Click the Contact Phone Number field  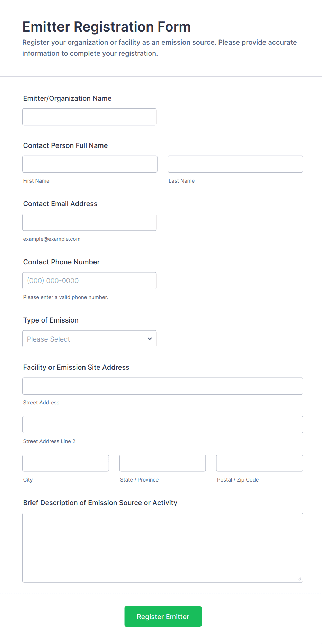(89, 281)
